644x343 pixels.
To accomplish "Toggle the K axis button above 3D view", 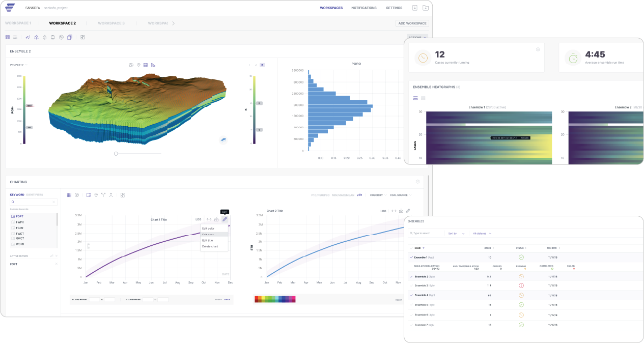I will 262,65.
